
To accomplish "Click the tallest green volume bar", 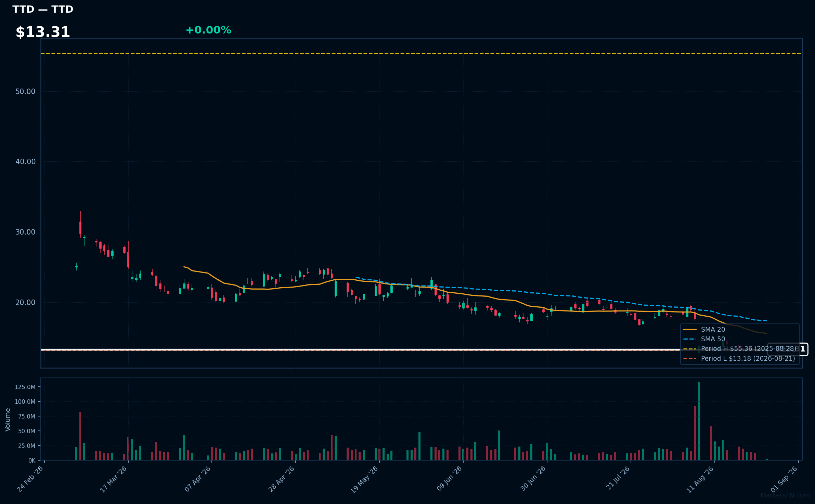I will pos(699,421).
